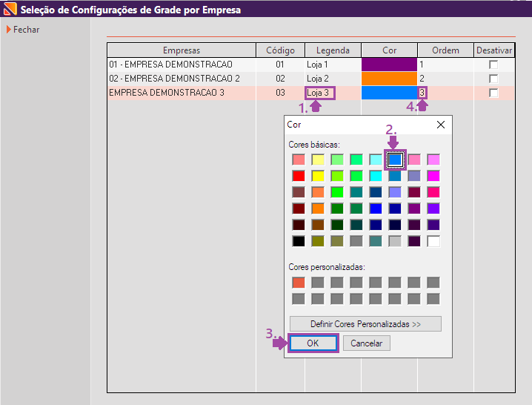532x405 pixels.
Task: Click the Código cell 03
Action: (280, 93)
